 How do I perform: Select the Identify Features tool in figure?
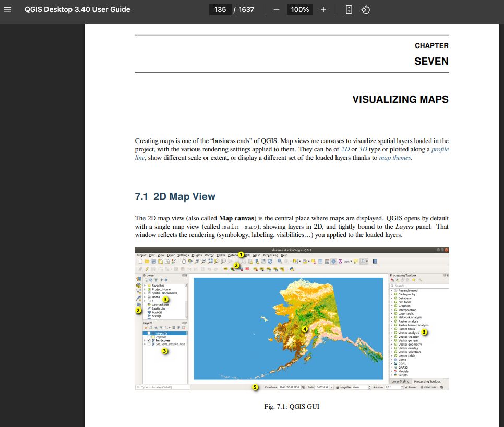[x=280, y=262]
